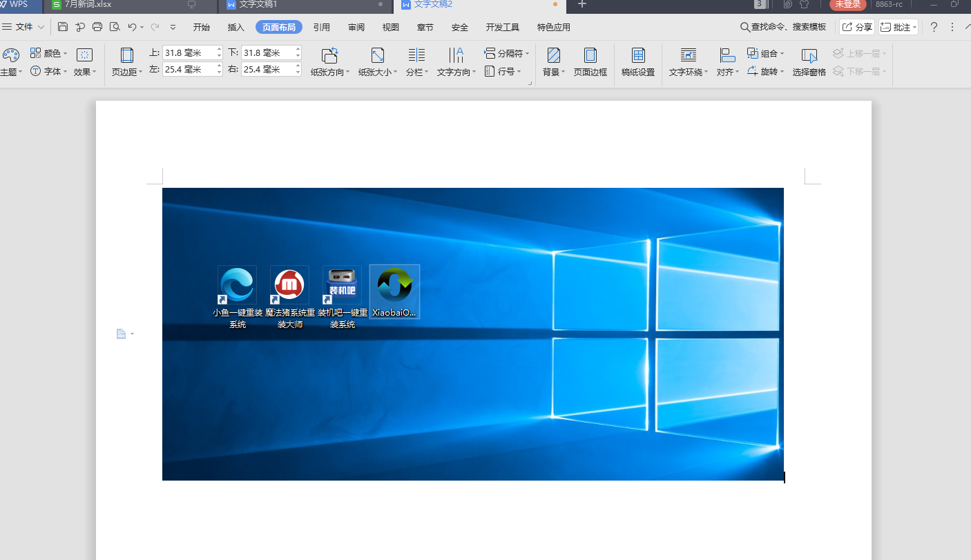The height and width of the screenshot is (560, 971).
Task: Increase the 上 top margin with stepper
Action: pos(219,49)
